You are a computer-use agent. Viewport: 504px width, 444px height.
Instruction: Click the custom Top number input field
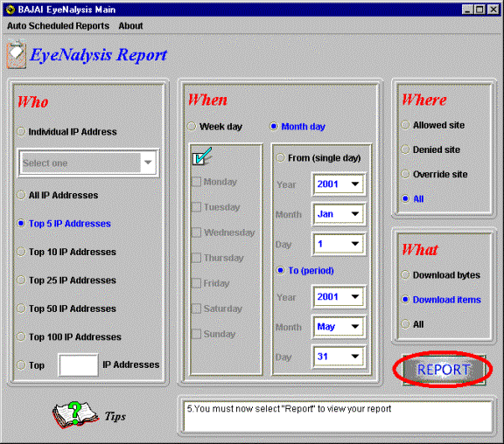78,365
